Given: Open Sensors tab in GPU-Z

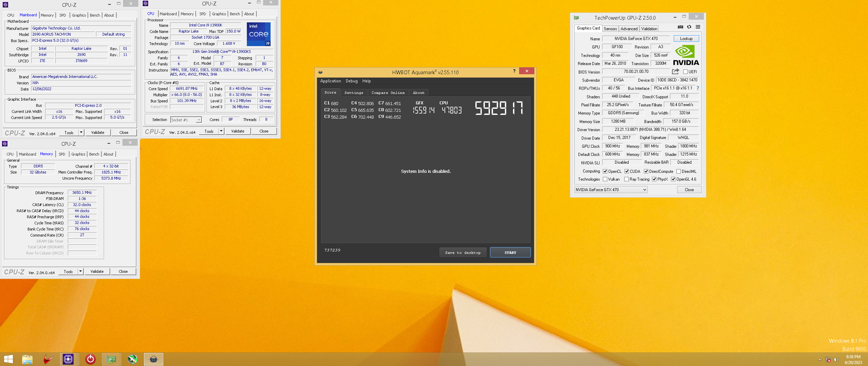Looking at the screenshot, I should click(610, 29).
